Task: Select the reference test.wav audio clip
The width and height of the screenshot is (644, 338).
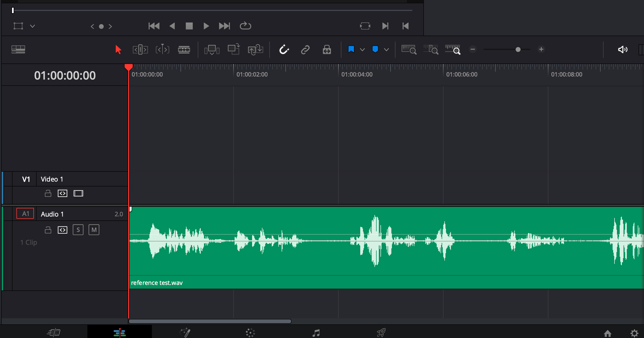Action: pos(386,248)
